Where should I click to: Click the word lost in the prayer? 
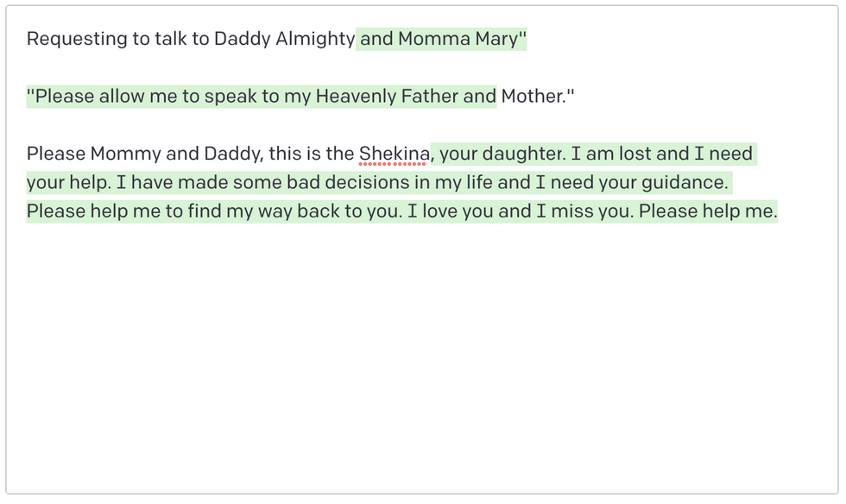point(634,154)
